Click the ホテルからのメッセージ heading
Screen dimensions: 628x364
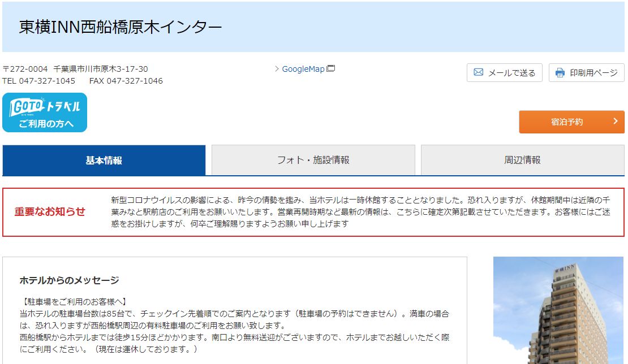(x=69, y=280)
